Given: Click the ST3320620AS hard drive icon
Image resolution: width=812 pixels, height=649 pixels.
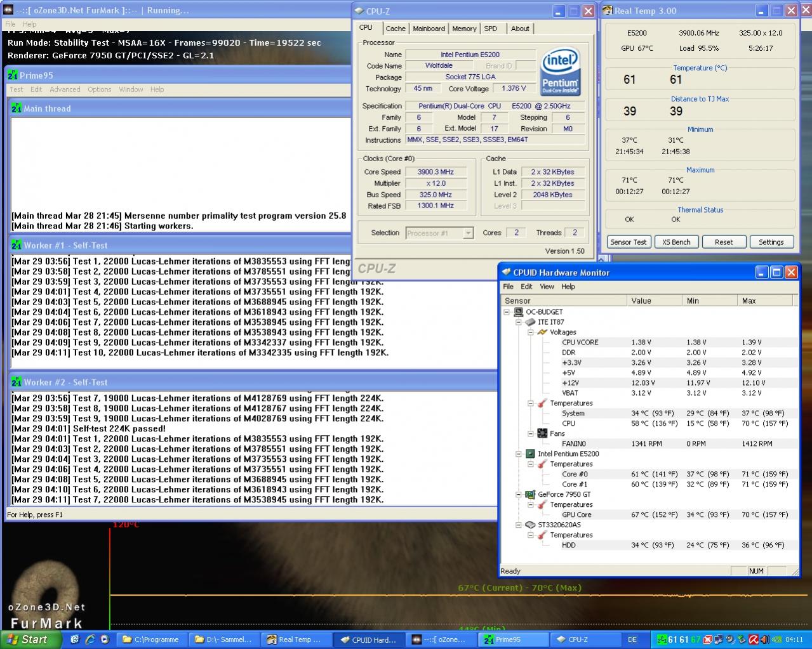Looking at the screenshot, I should (530, 525).
